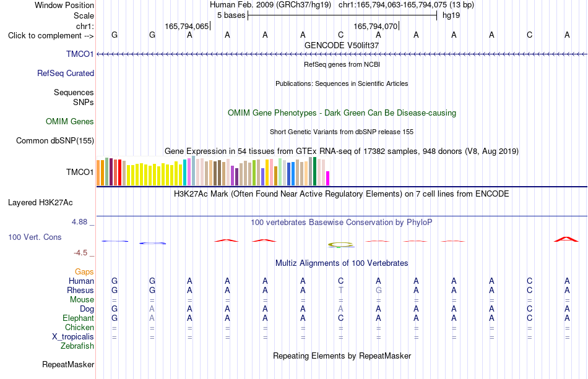Select the Zebrafish species label
Viewport: 588px width, 379px height.
[77, 346]
